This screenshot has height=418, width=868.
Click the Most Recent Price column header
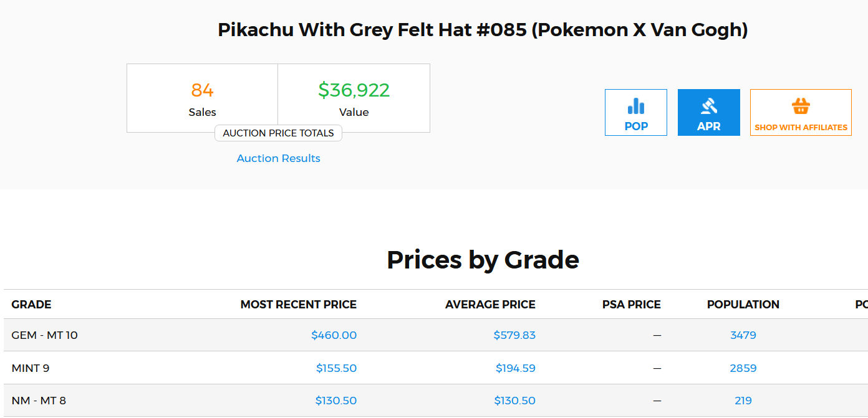click(299, 305)
